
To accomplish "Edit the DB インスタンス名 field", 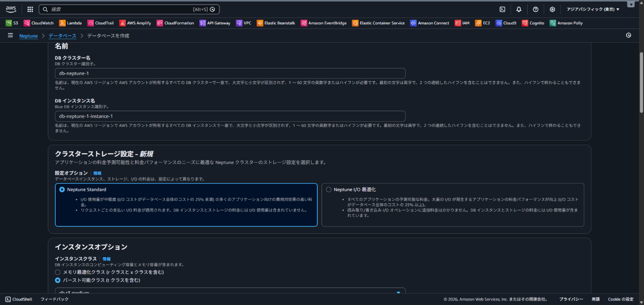I will (x=230, y=116).
